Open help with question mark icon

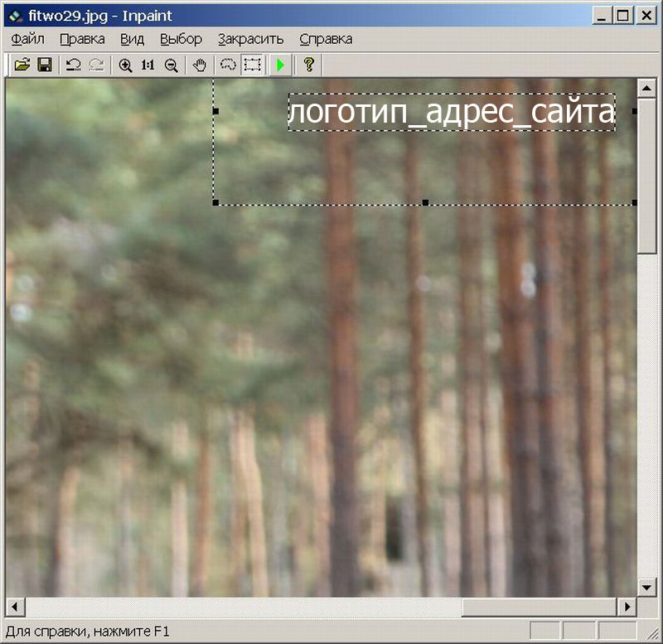coord(309,65)
